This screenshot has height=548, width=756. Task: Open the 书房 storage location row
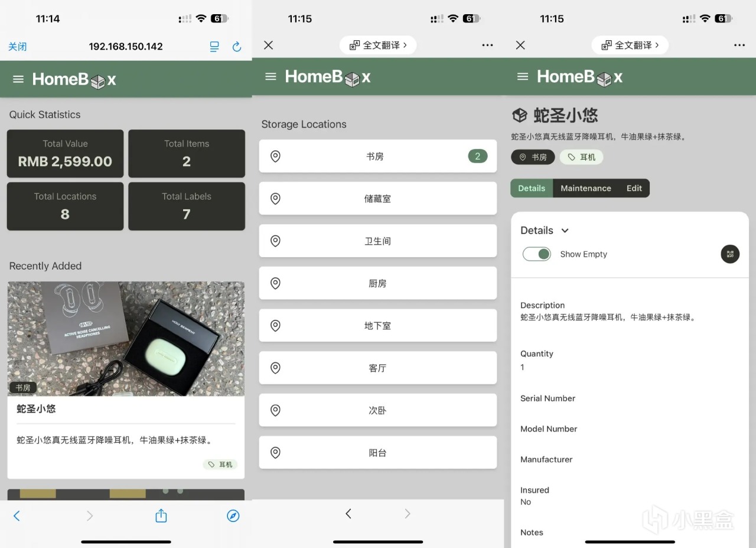[x=378, y=156]
